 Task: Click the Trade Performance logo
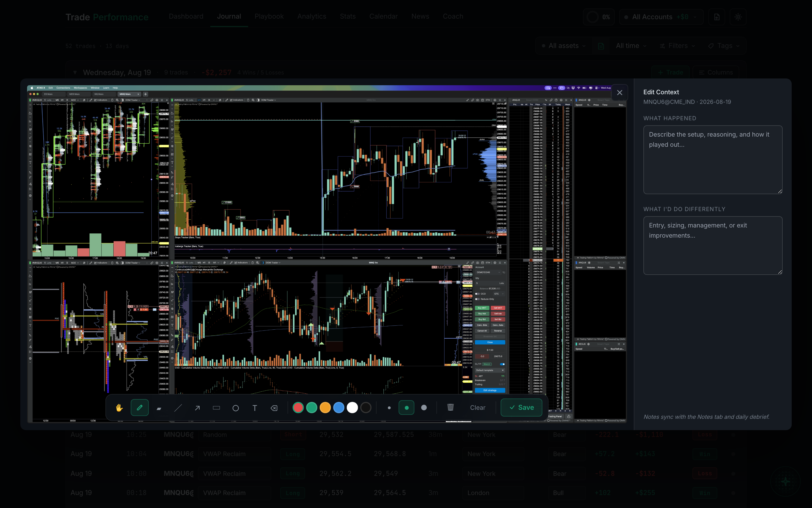click(x=107, y=17)
